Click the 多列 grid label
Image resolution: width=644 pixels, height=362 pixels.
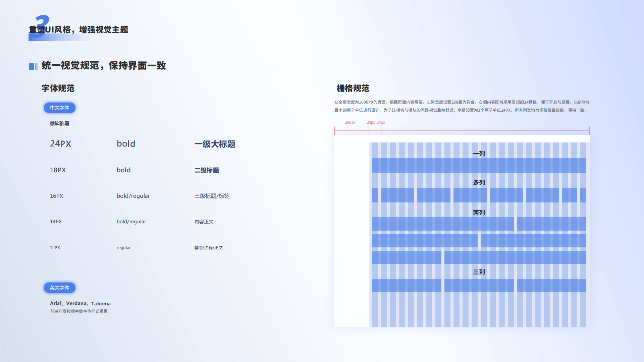coord(479,182)
